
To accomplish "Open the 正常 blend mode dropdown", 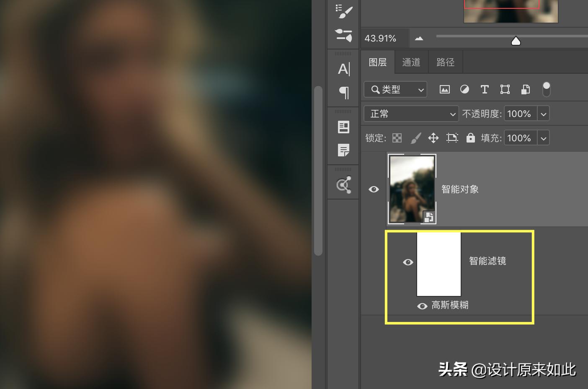I will [x=411, y=114].
